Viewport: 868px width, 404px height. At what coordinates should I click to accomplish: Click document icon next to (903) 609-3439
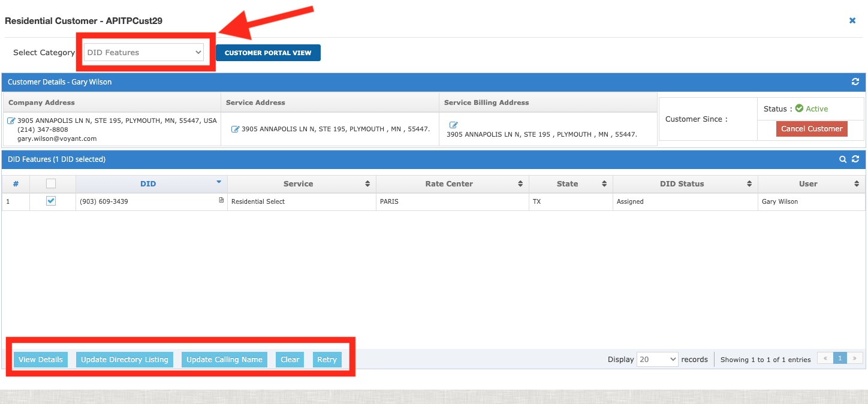tap(221, 200)
